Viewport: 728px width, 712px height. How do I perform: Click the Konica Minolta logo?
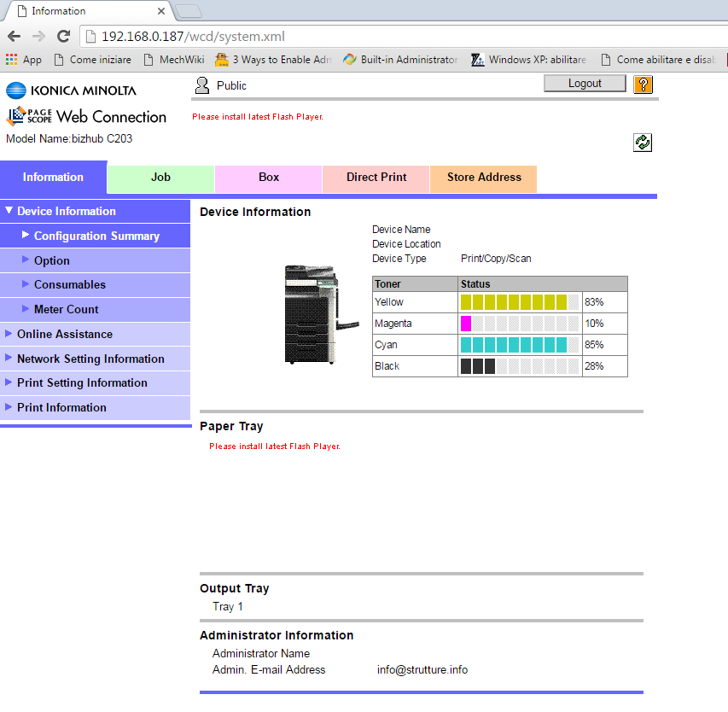[71, 90]
